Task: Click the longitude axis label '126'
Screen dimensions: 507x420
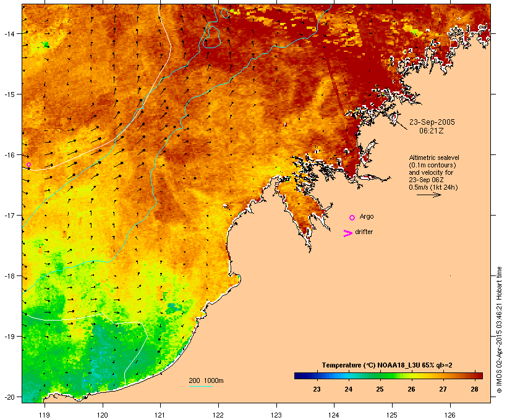Action: click(x=449, y=415)
